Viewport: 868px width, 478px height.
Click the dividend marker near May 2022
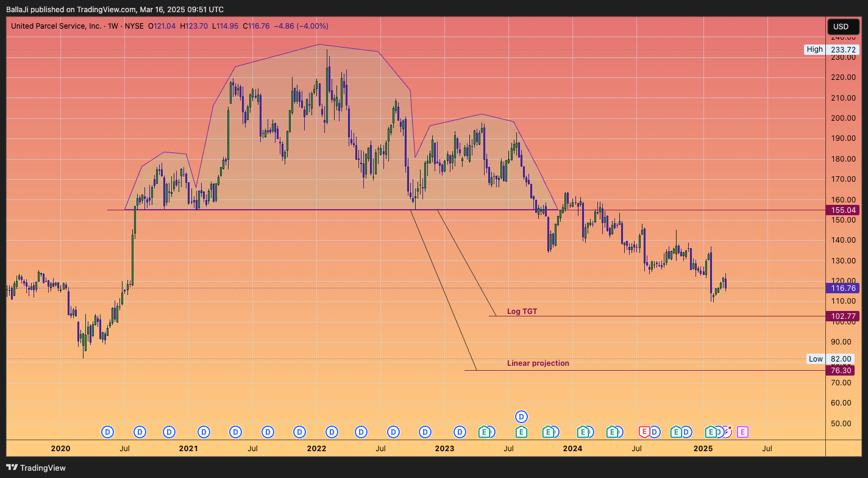362,432
